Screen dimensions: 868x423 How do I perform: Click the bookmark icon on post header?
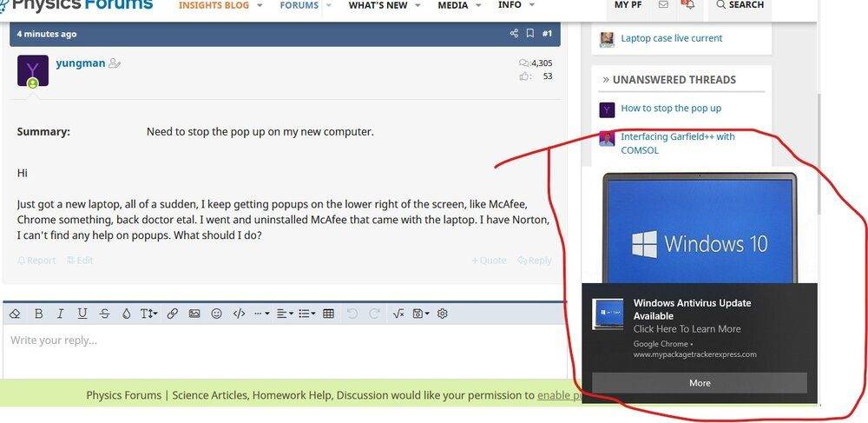pos(529,33)
